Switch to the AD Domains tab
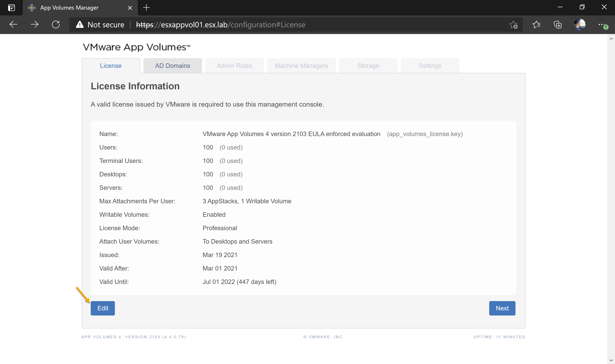 [173, 66]
